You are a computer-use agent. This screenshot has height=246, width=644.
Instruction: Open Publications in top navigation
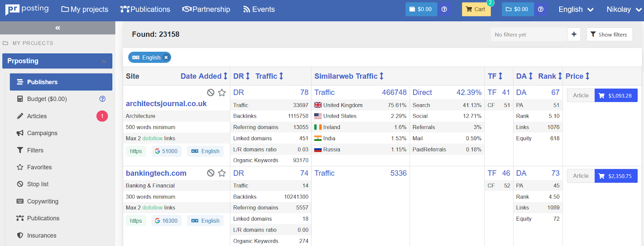[x=145, y=9]
